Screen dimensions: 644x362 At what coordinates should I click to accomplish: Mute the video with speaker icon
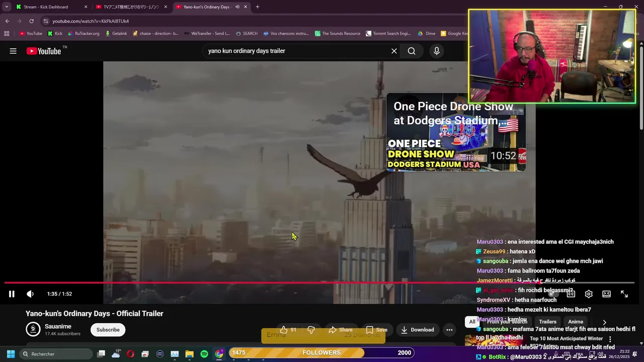pyautogui.click(x=30, y=294)
